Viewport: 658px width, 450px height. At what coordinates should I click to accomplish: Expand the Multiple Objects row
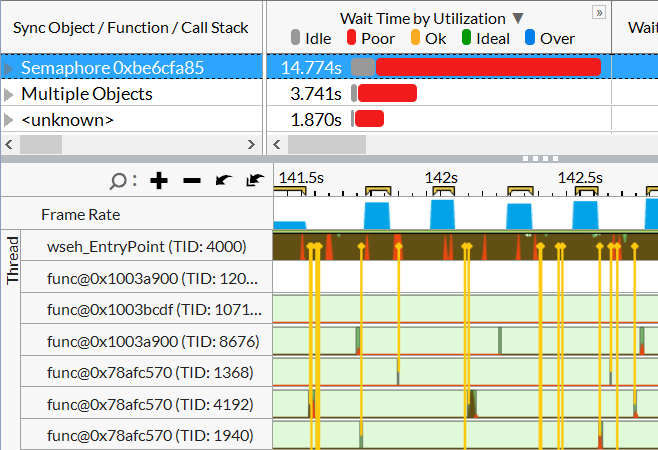coord(8,94)
